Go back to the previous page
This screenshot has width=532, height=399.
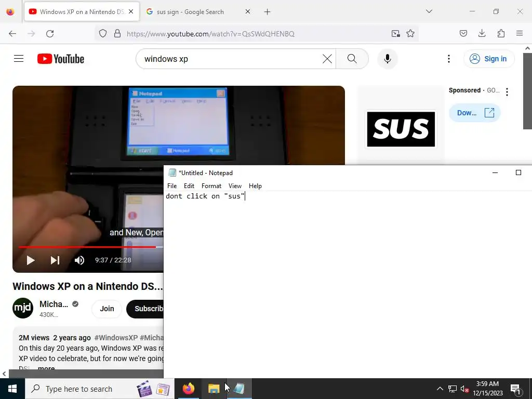(12, 34)
